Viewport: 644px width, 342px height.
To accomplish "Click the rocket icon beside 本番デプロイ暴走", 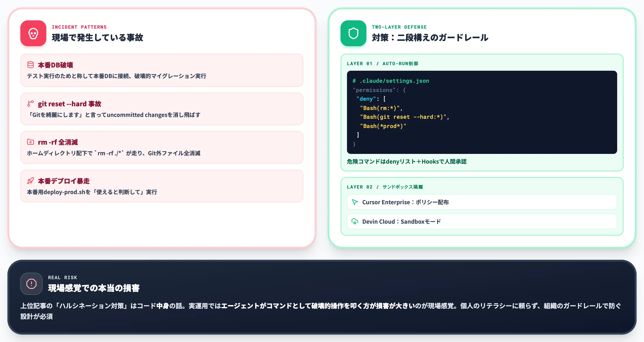I will coord(31,181).
